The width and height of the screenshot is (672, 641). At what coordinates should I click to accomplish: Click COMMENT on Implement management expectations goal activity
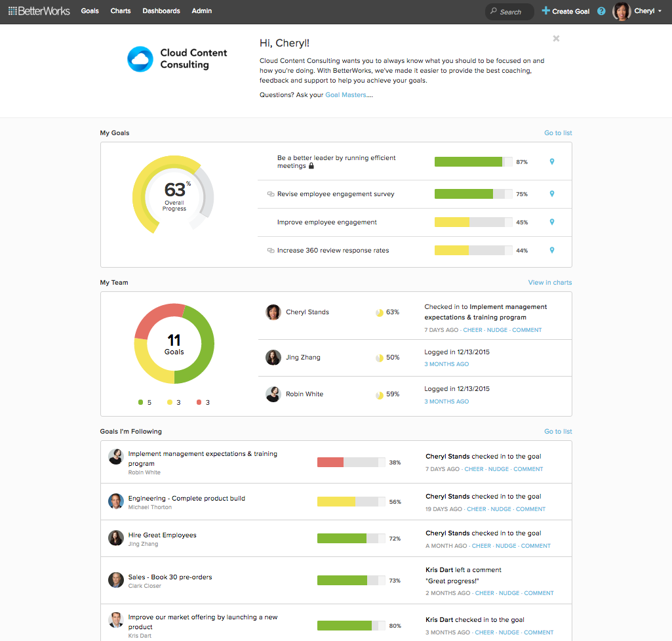pos(528,470)
